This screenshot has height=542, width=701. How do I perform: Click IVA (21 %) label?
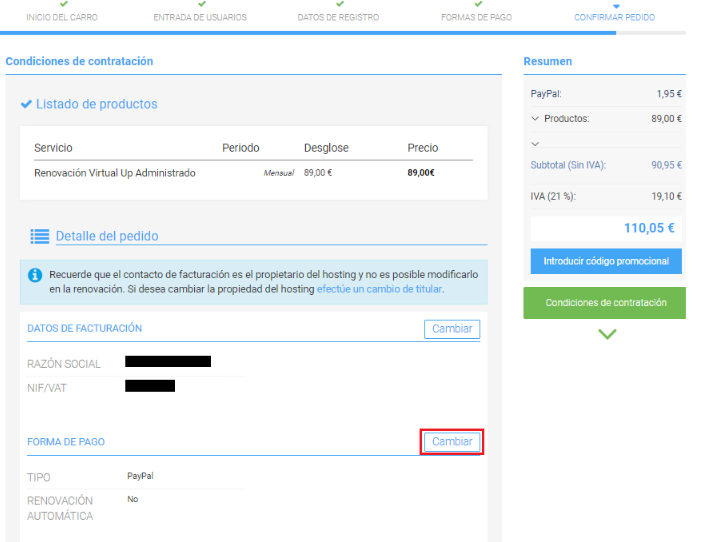(553, 196)
